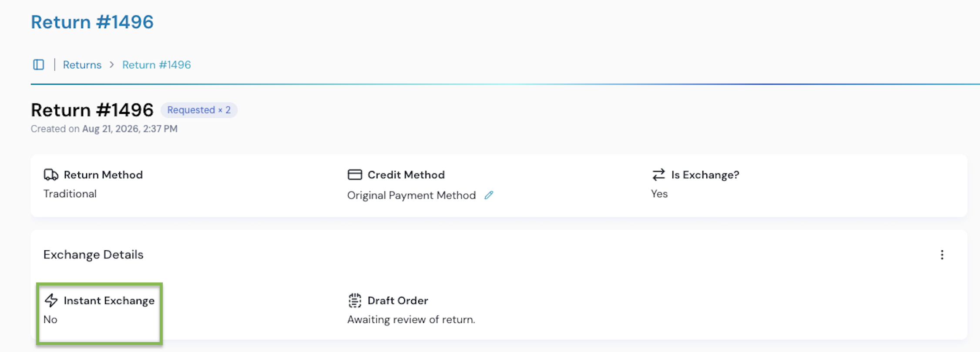980x352 pixels.
Task: Click the edit pencil beside Original Payment Method
Action: (489, 195)
